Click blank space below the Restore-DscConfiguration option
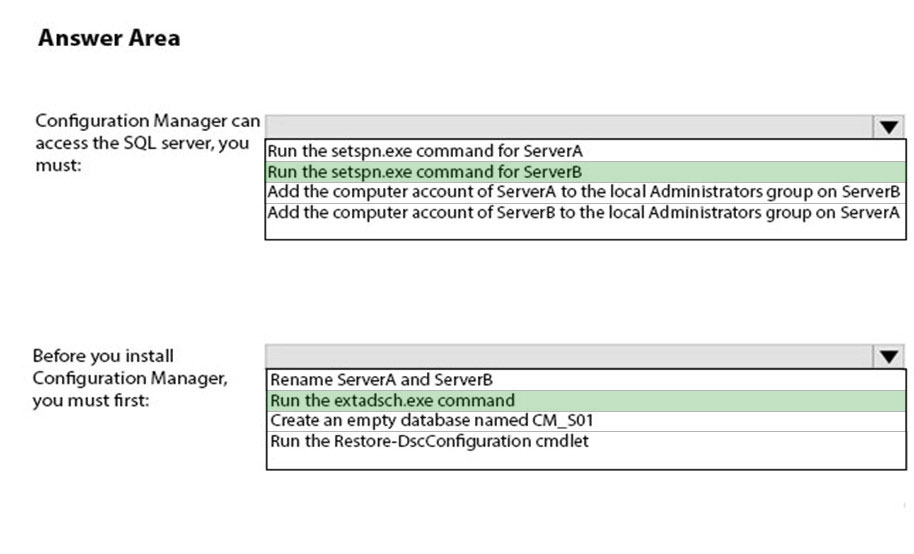The height and width of the screenshot is (554, 914). (x=586, y=461)
